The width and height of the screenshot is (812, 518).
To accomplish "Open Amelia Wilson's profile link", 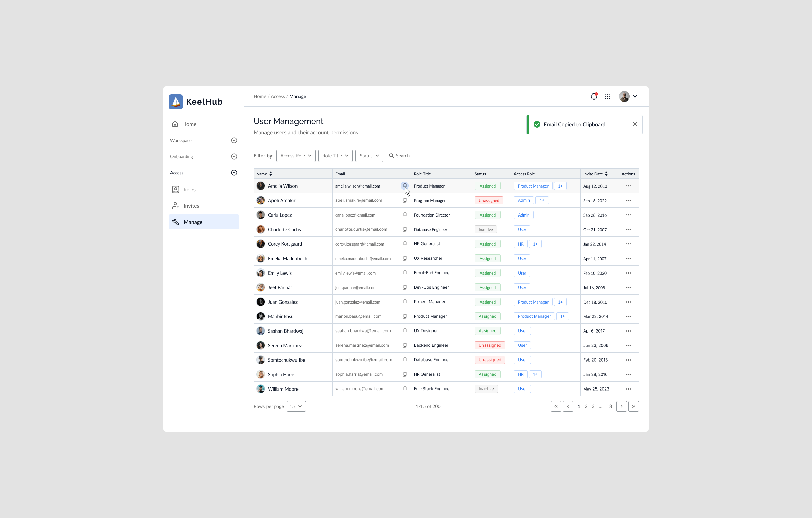I will pyautogui.click(x=282, y=186).
